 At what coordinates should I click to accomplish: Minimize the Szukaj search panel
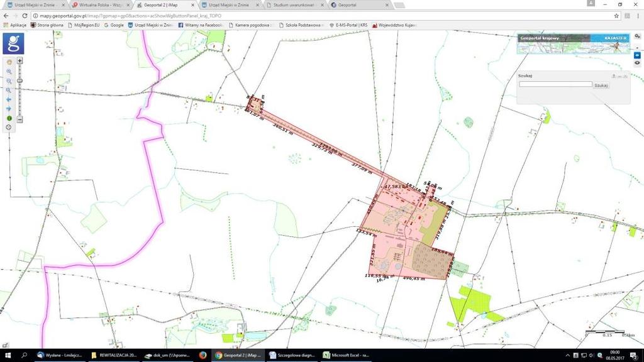point(619,76)
